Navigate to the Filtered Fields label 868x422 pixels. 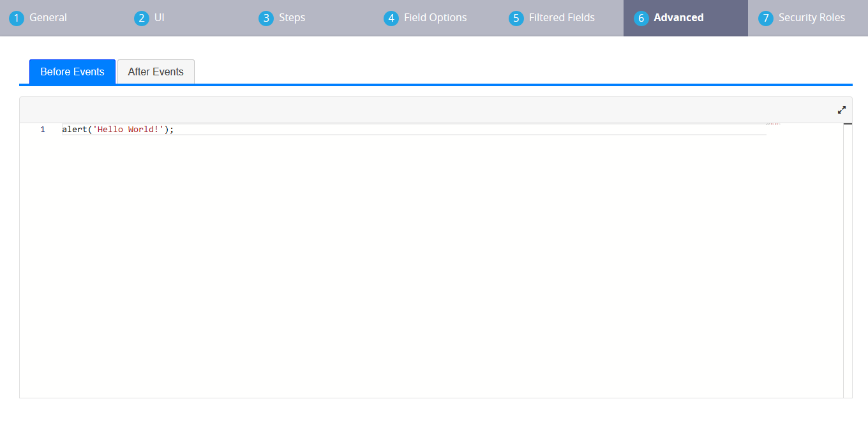tap(562, 18)
